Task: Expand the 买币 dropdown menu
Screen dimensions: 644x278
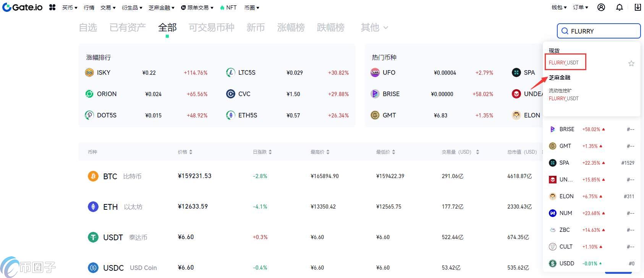Action: coord(70,8)
